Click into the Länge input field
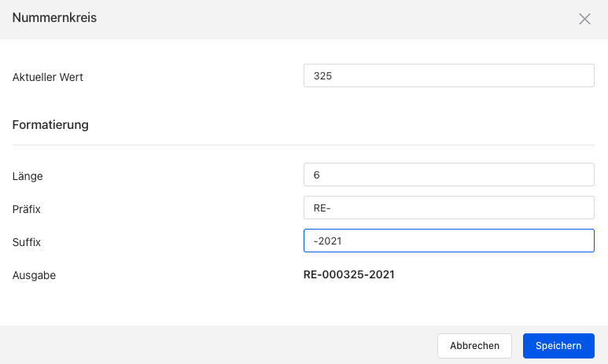Screen dimensions: 608x364 click(448, 175)
